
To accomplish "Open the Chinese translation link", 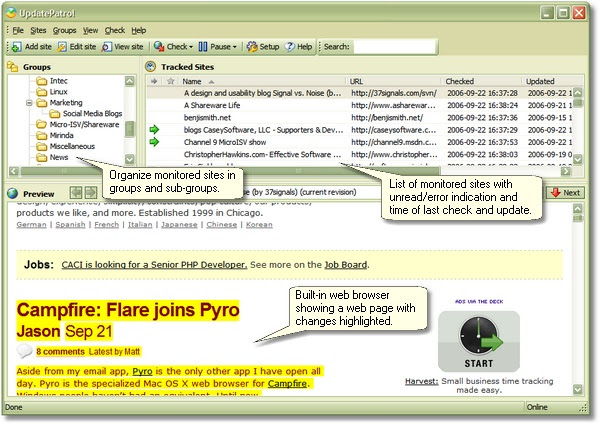I will [x=222, y=225].
